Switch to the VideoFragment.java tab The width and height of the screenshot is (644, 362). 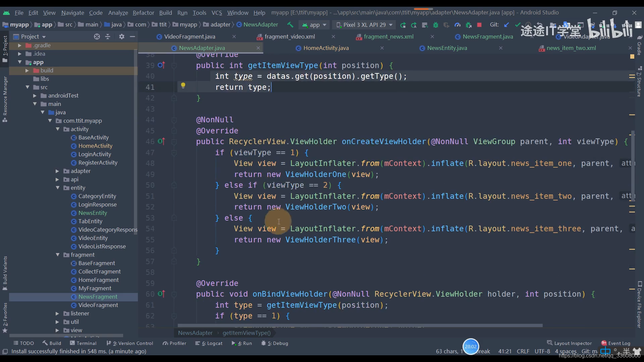pyautogui.click(x=190, y=37)
